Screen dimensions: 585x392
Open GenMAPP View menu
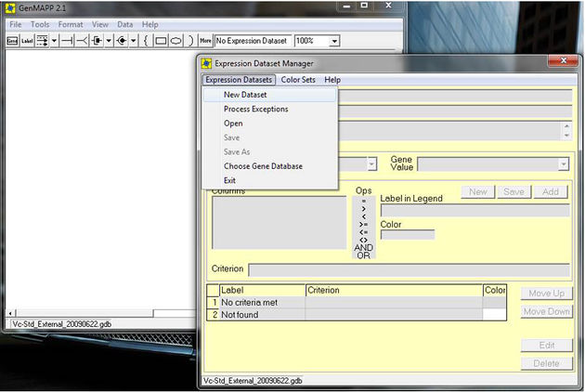click(100, 25)
